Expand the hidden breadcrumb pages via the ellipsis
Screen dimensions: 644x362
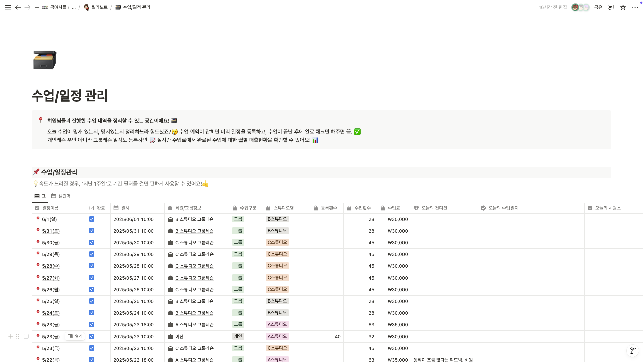(73, 7)
